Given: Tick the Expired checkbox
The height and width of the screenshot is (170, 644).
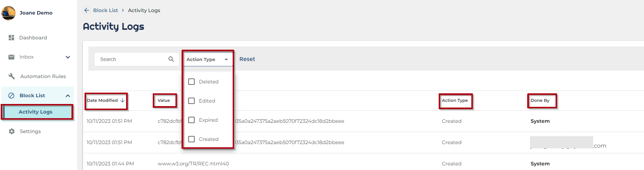Looking at the screenshot, I should [191, 120].
